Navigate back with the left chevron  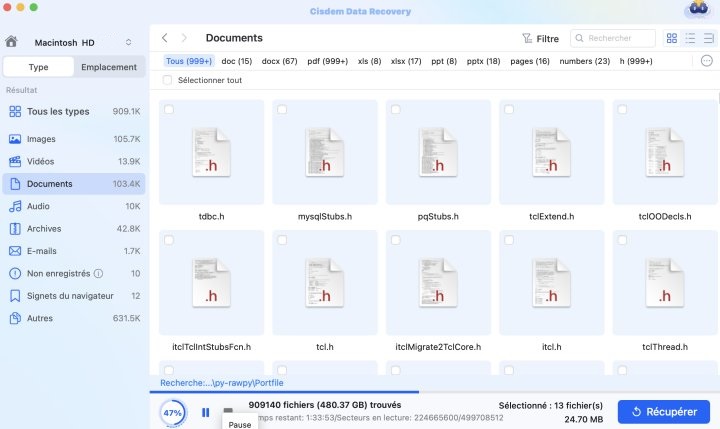pos(164,38)
